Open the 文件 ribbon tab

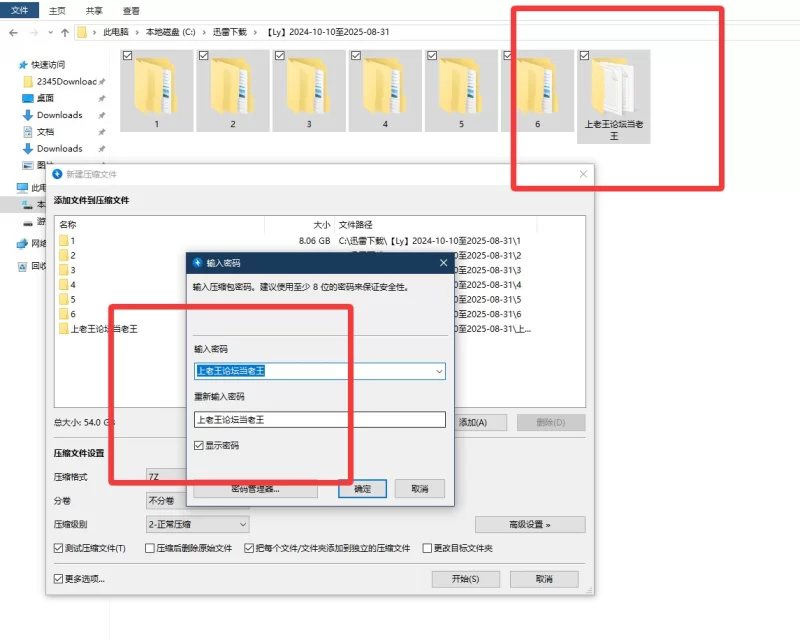[19, 11]
